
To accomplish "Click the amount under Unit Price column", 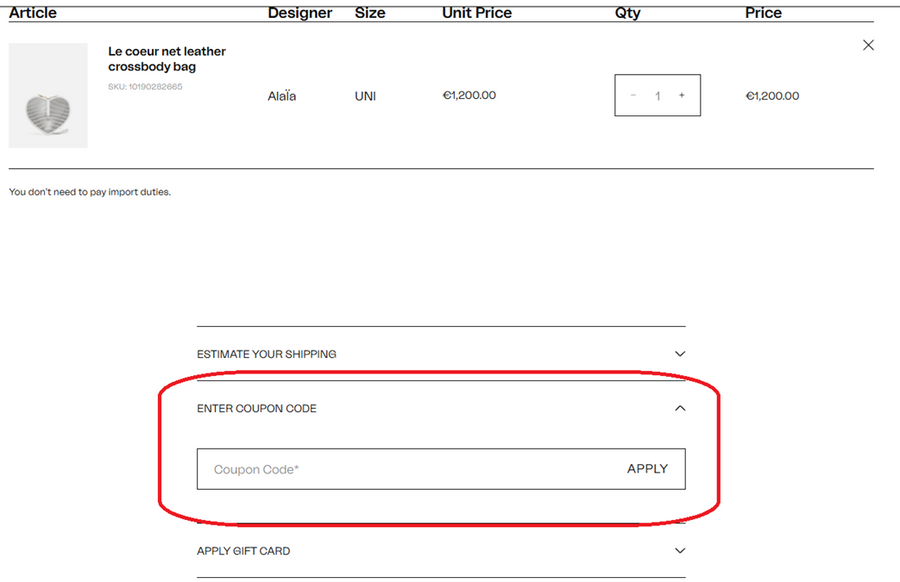I will tap(469, 96).
